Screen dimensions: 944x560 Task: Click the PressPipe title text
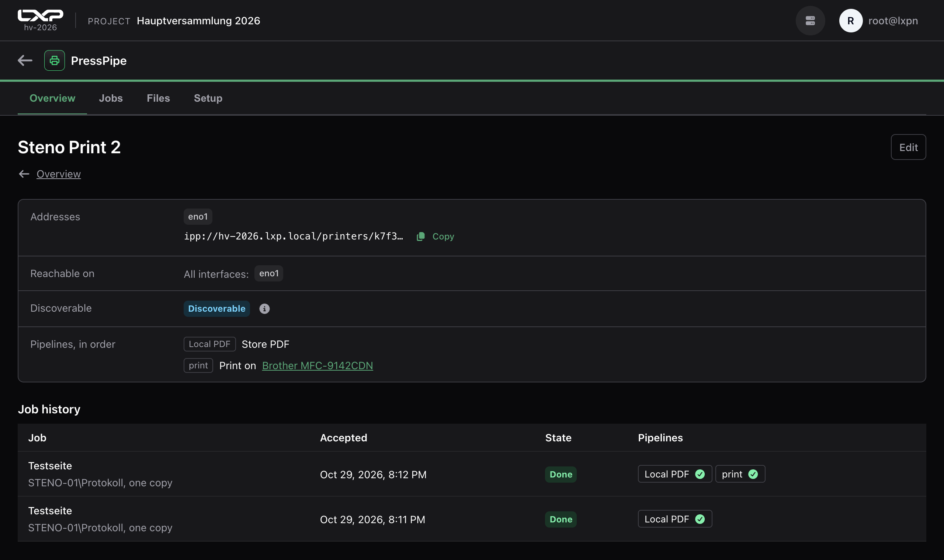click(99, 61)
